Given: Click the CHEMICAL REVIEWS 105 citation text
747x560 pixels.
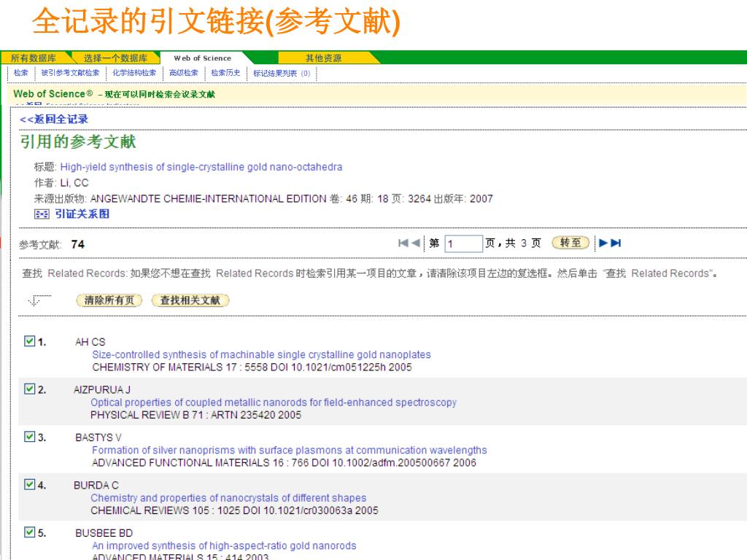Looking at the screenshot, I should point(234,510).
